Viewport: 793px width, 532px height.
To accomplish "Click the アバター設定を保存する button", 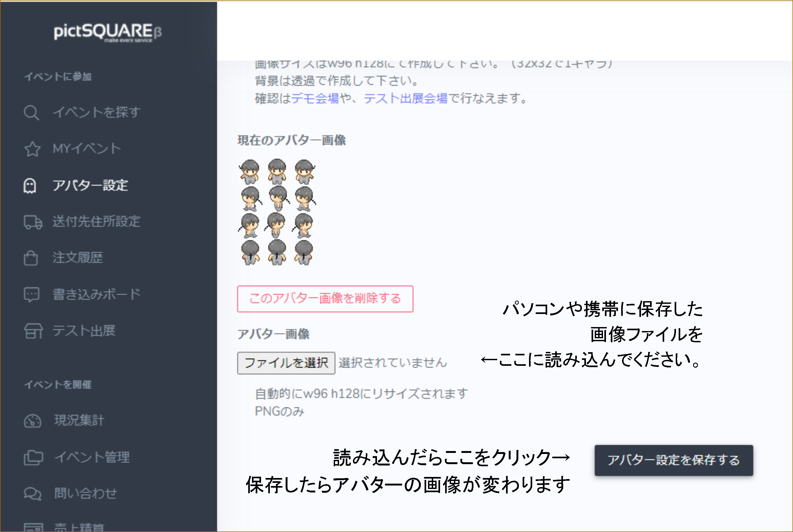I will click(x=673, y=460).
